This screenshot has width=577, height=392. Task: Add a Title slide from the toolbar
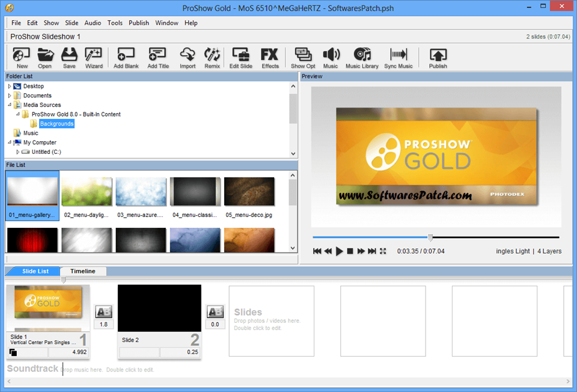pyautogui.click(x=158, y=58)
